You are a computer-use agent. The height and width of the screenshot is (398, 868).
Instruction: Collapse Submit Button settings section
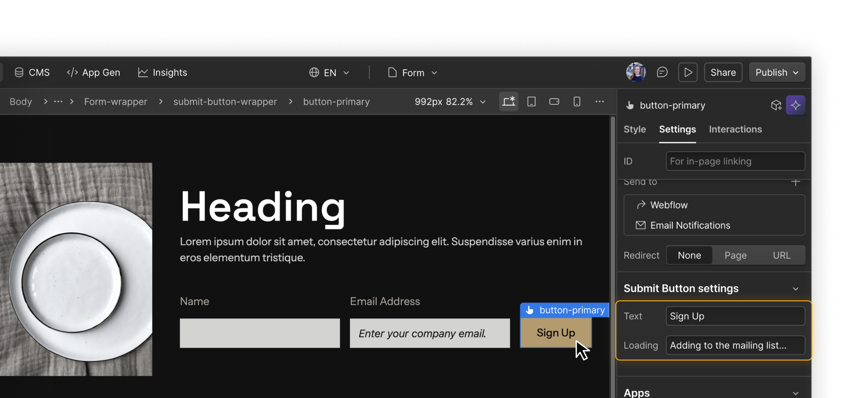click(x=796, y=289)
